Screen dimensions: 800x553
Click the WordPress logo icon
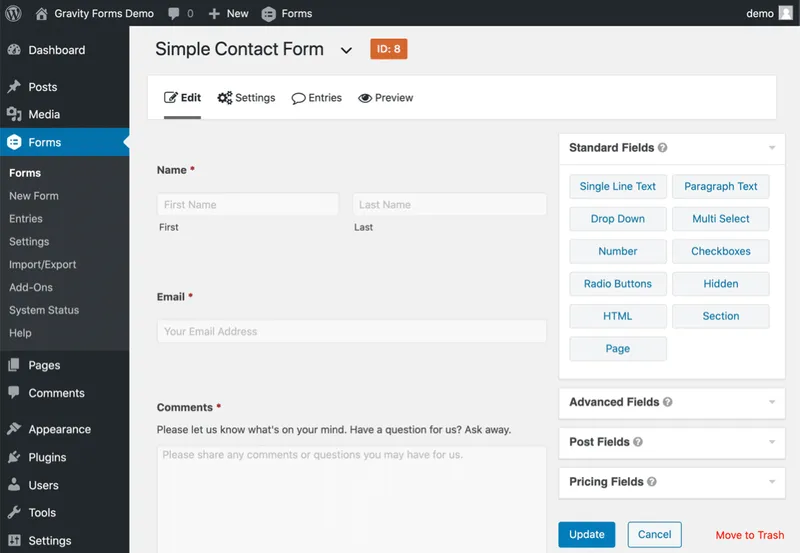point(14,13)
